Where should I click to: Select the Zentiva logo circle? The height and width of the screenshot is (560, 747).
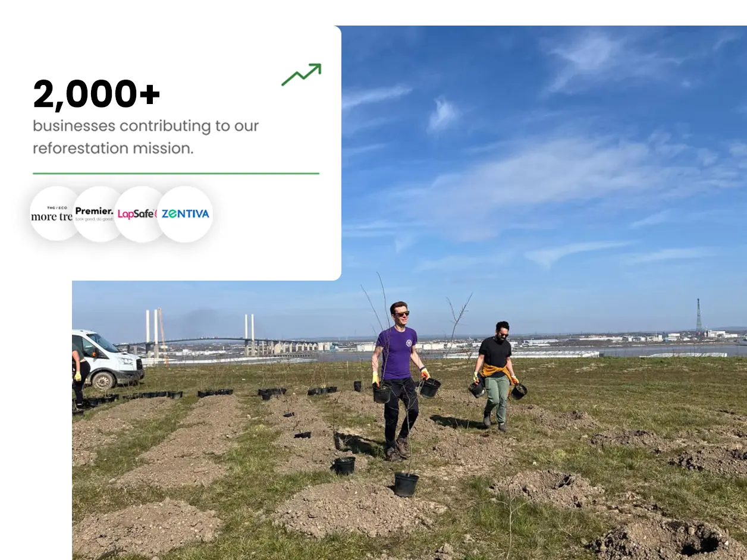[185, 214]
